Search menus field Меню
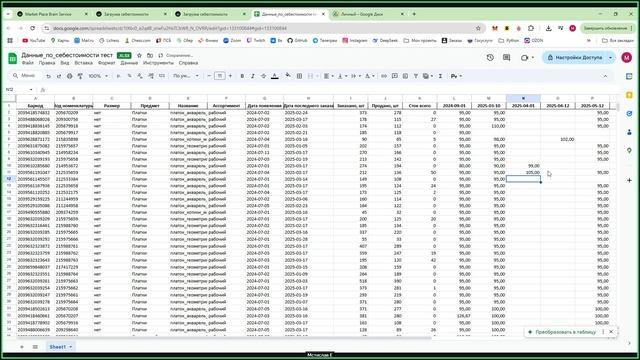 [x=24, y=76]
